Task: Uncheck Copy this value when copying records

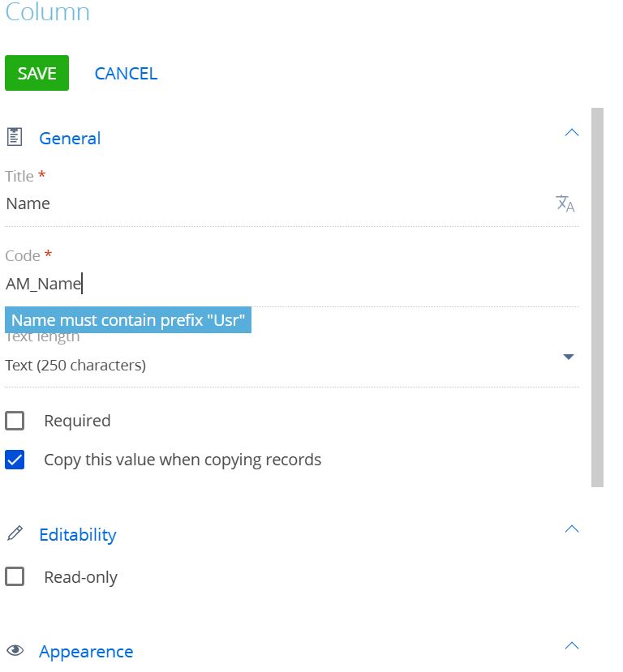Action: [x=15, y=460]
